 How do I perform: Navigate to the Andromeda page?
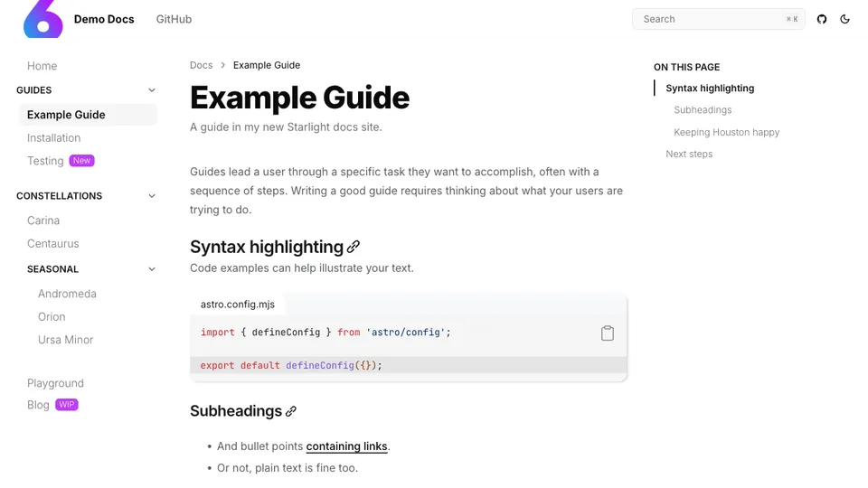[67, 294]
